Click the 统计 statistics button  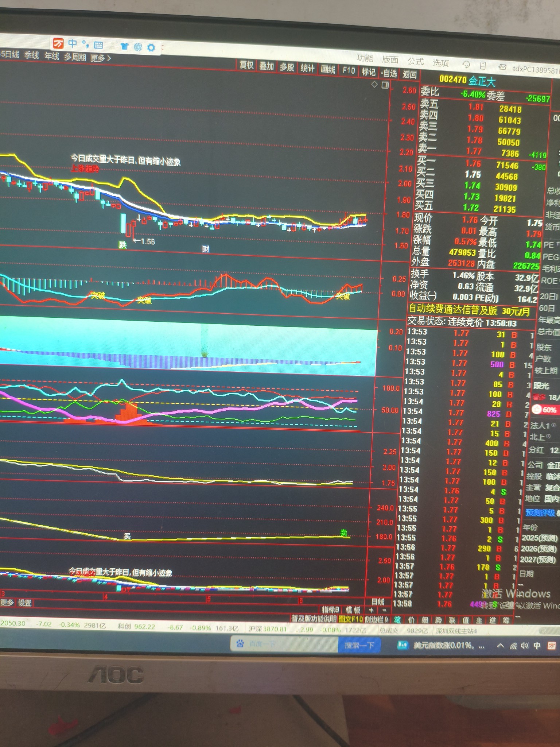307,69
